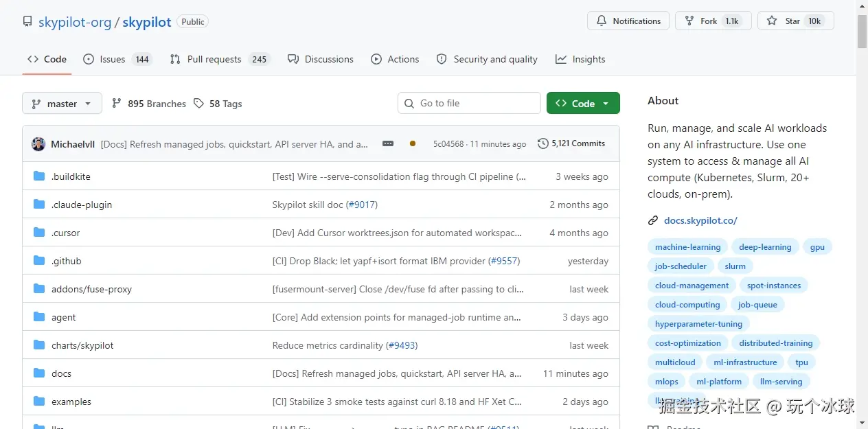View the 58 Tags link
Screen dimensions: 868x429
pos(218,104)
